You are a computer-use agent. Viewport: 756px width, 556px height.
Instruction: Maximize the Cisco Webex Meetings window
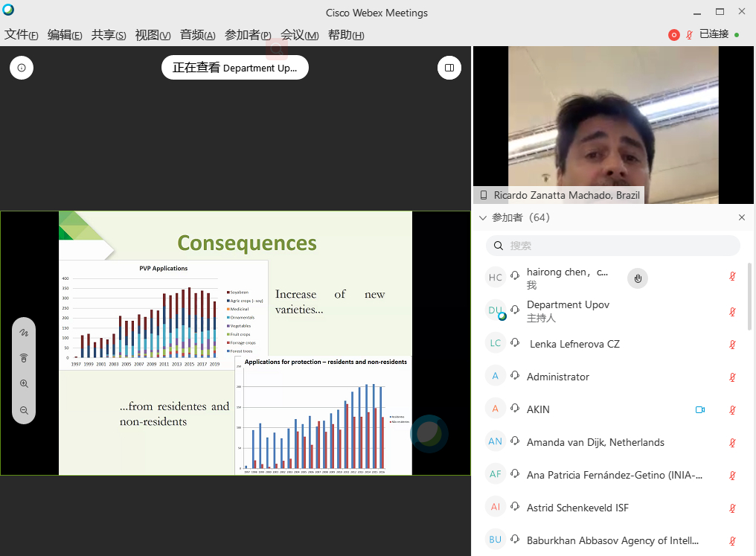tap(720, 12)
